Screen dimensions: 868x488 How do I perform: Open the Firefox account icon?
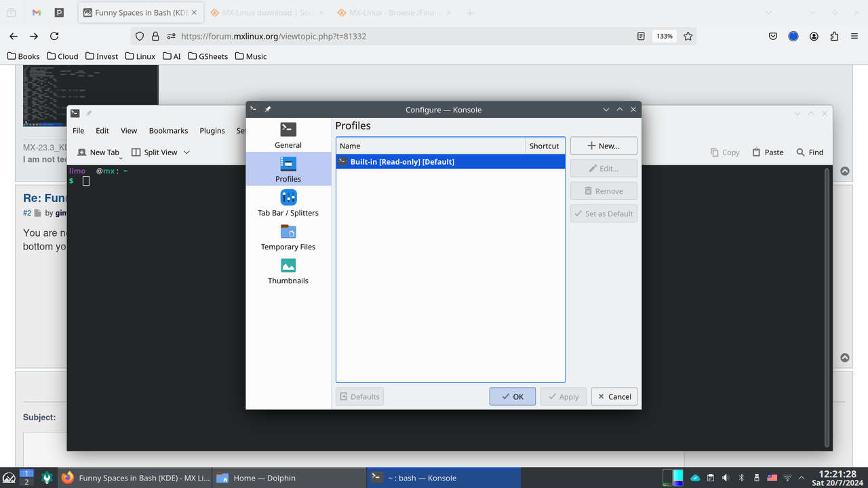814,37
